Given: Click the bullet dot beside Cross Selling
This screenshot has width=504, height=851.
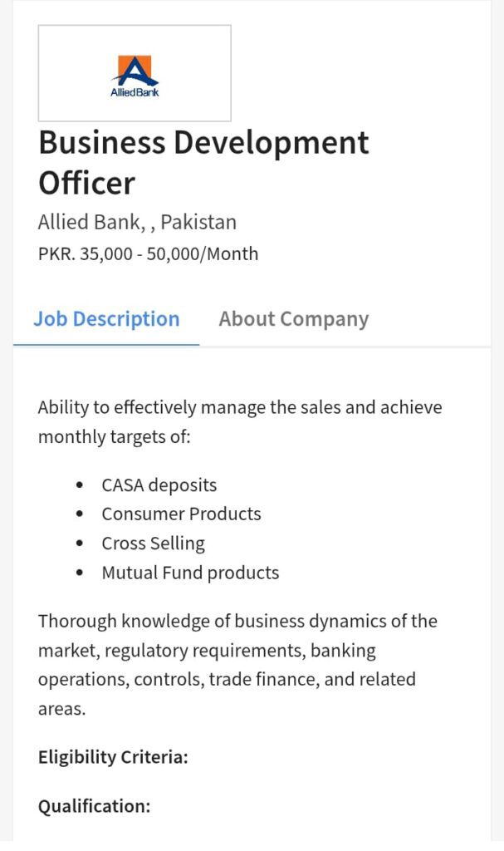Looking at the screenshot, I should click(x=80, y=544).
